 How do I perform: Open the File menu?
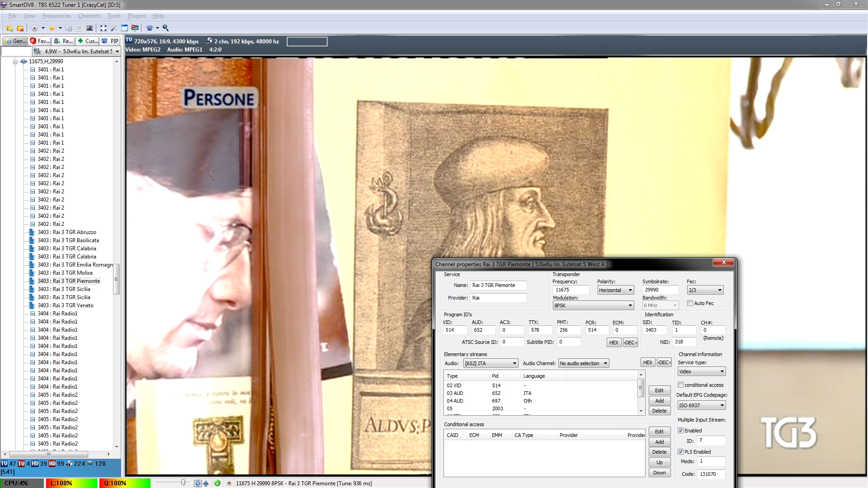pyautogui.click(x=12, y=16)
